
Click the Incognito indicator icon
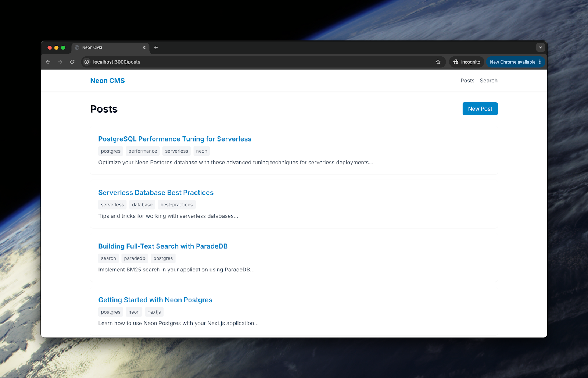[456, 62]
